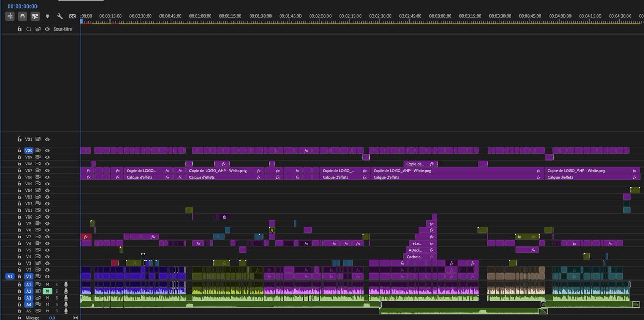Hide the Sous-titre caption track
This screenshot has height=320, width=644.
coord(47,28)
